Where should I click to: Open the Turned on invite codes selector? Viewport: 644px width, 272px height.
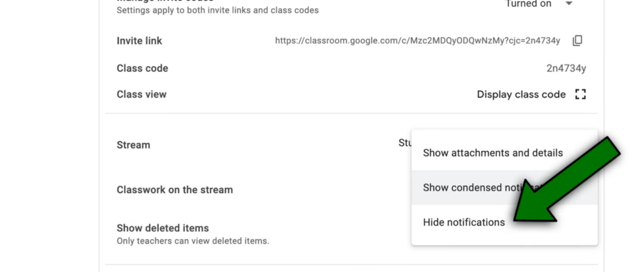(x=538, y=4)
